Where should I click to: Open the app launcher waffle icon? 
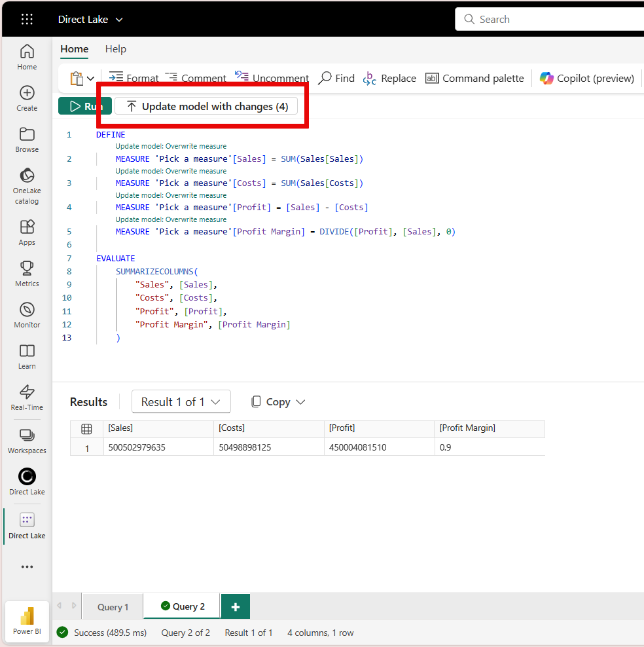click(27, 19)
